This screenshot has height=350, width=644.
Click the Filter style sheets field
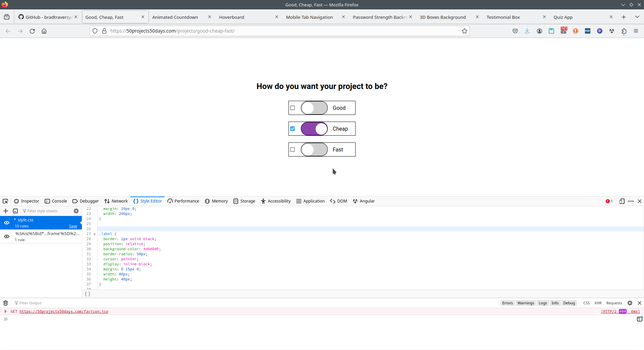coord(47,211)
